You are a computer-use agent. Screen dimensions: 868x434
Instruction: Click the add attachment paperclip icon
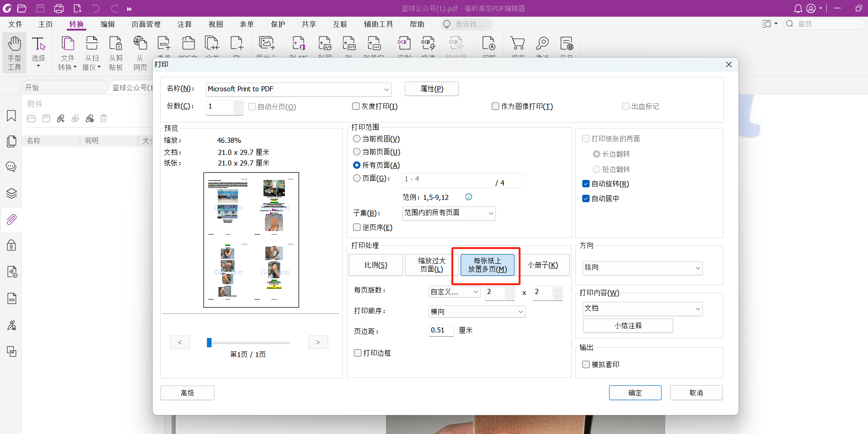(x=61, y=119)
